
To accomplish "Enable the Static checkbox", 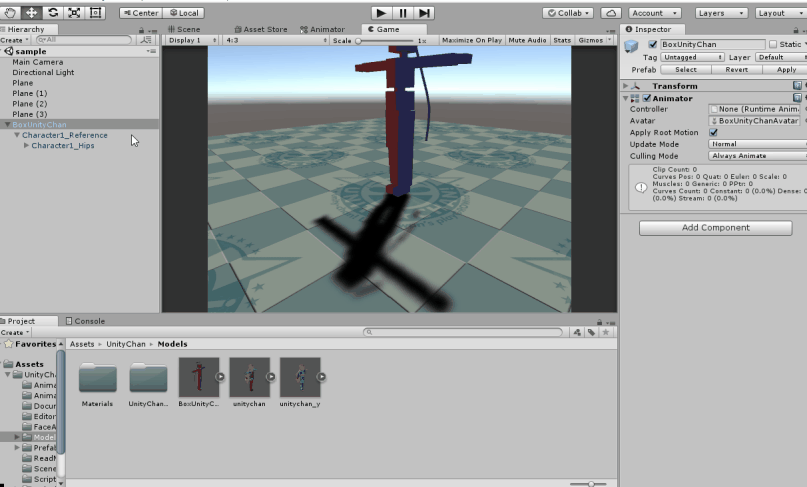I will coord(773,44).
